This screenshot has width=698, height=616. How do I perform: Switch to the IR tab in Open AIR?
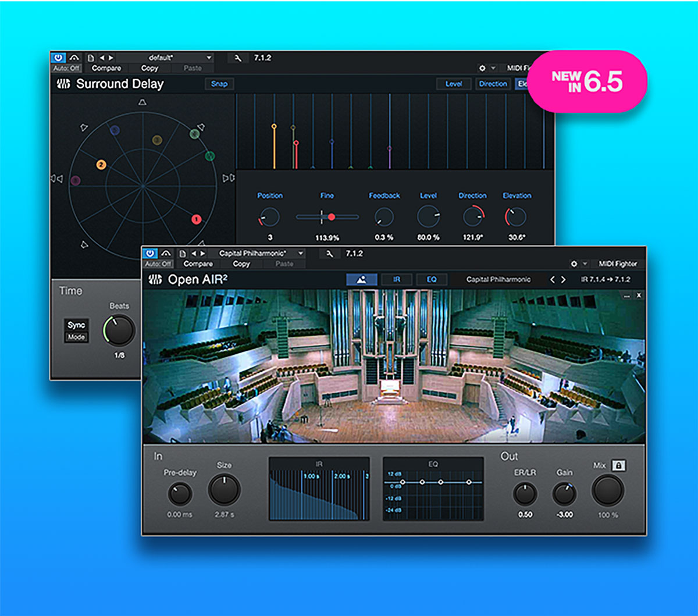pyautogui.click(x=396, y=279)
